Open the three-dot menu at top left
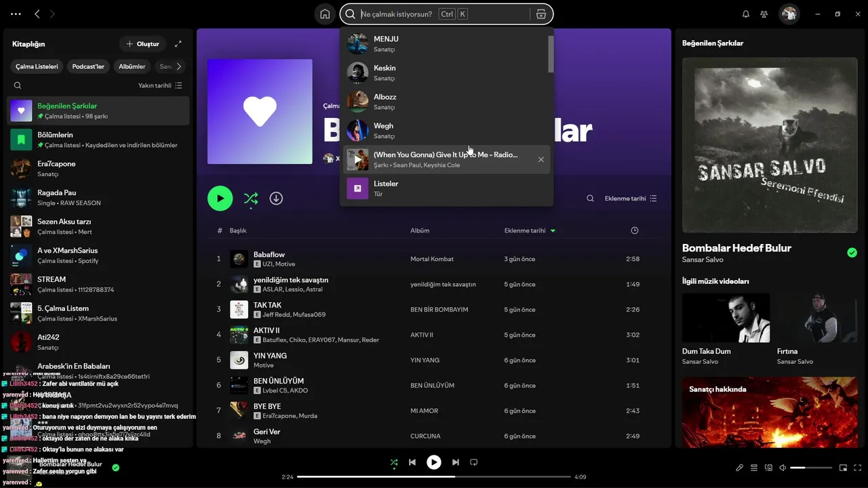The width and height of the screenshot is (868, 488). click(16, 14)
